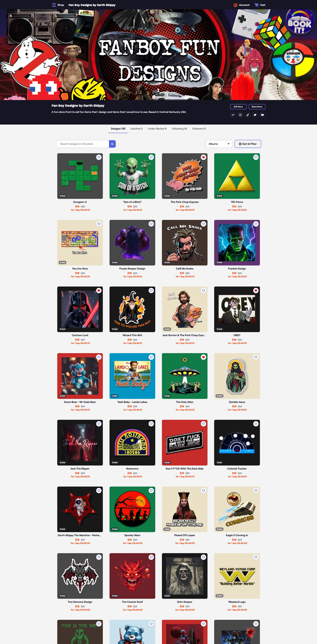Open the YouTube social icon
The image size is (317, 644).
click(262, 115)
